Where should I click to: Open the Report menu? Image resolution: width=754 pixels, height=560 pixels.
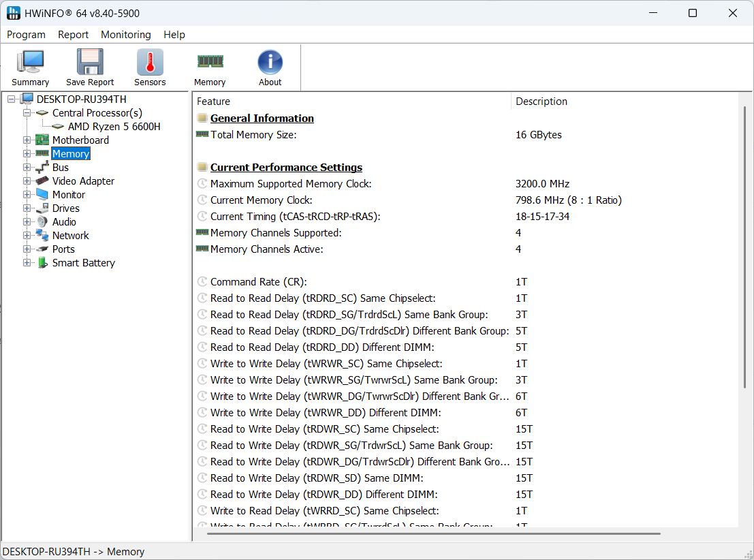(73, 35)
